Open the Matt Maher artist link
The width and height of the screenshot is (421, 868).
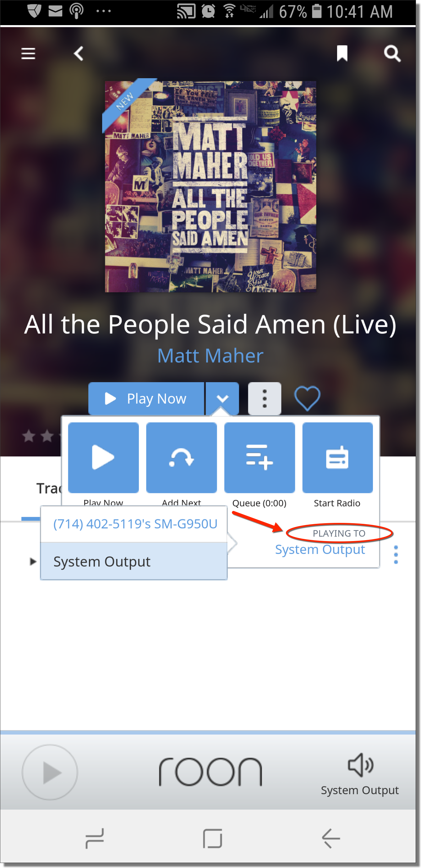210,356
